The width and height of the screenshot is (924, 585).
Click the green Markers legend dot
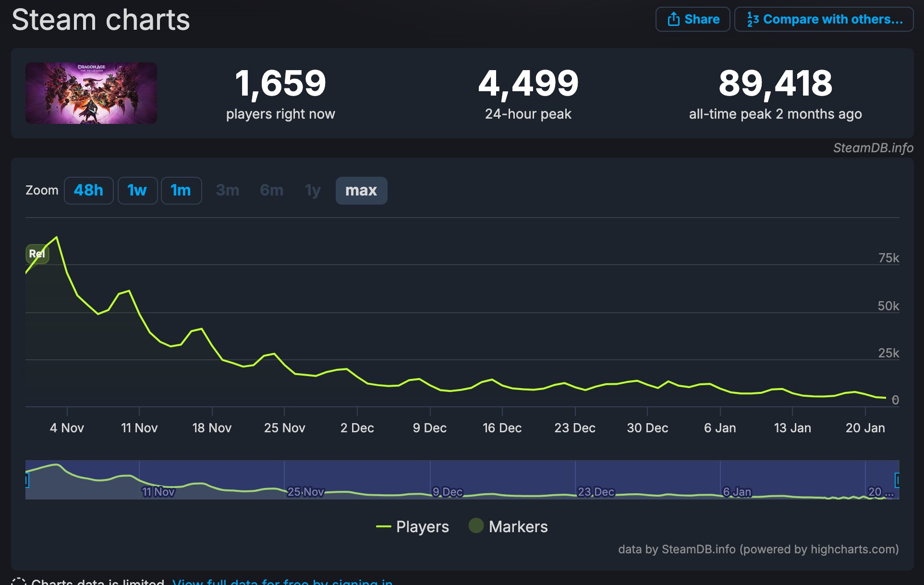pos(476,526)
